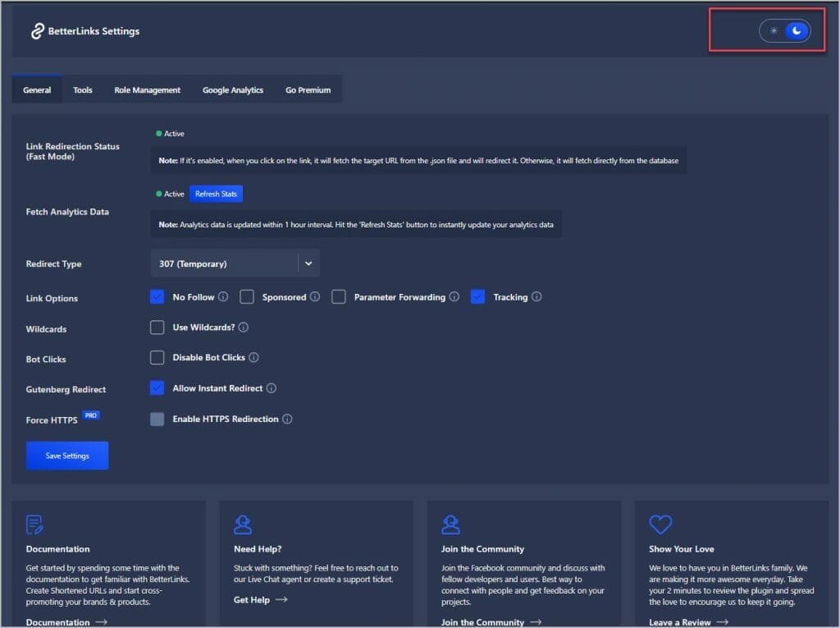This screenshot has height=628, width=840.
Task: Open the info icon beside Tracking
Action: [x=536, y=296]
